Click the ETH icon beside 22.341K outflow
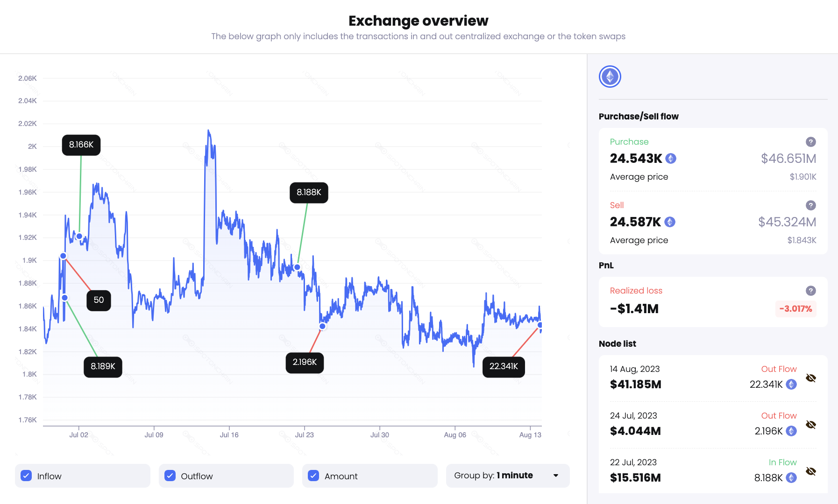Viewport: 838px width, 504px height. click(791, 385)
